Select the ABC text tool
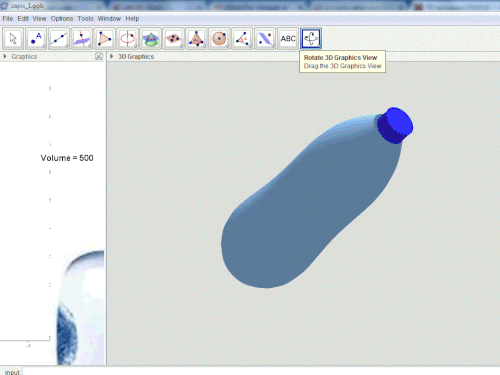Image resolution: width=500 pixels, height=375 pixels. pyautogui.click(x=288, y=39)
